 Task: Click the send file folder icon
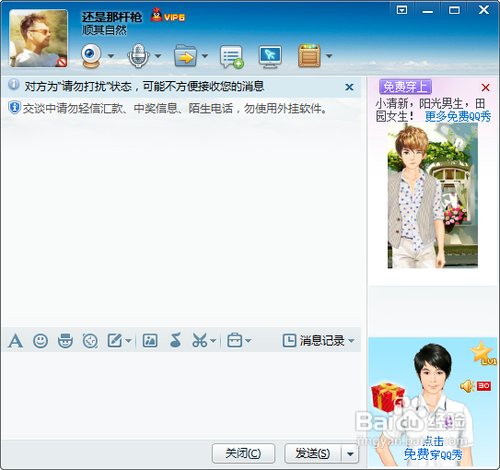click(185, 56)
